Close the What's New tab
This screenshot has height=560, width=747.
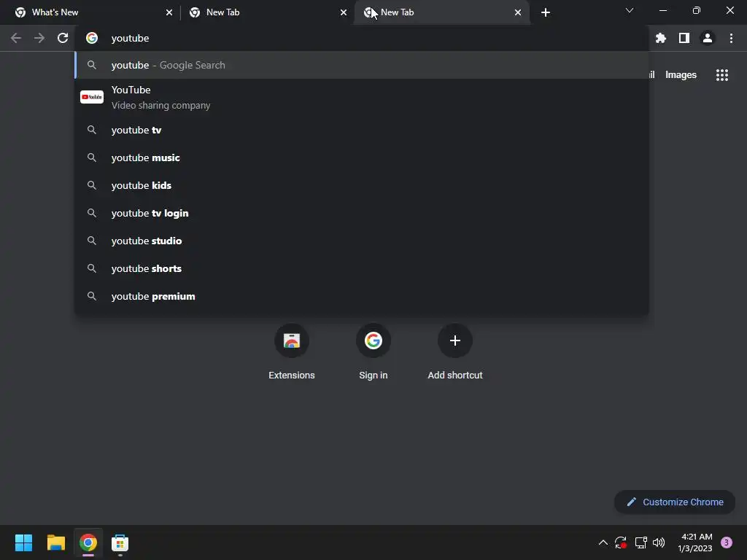click(169, 12)
